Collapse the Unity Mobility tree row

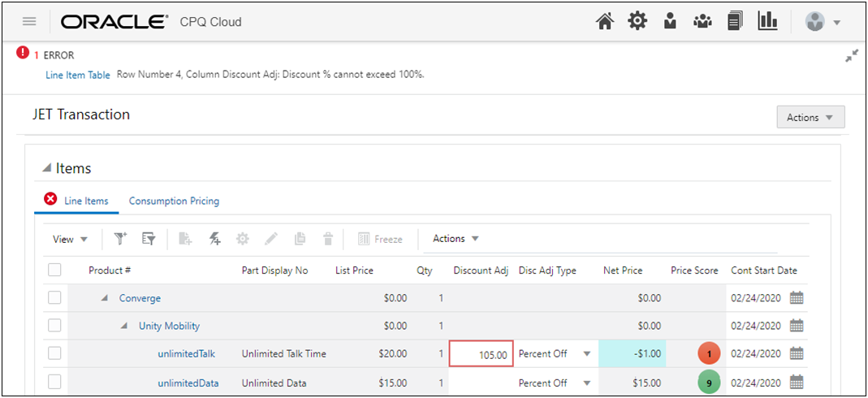(x=124, y=326)
